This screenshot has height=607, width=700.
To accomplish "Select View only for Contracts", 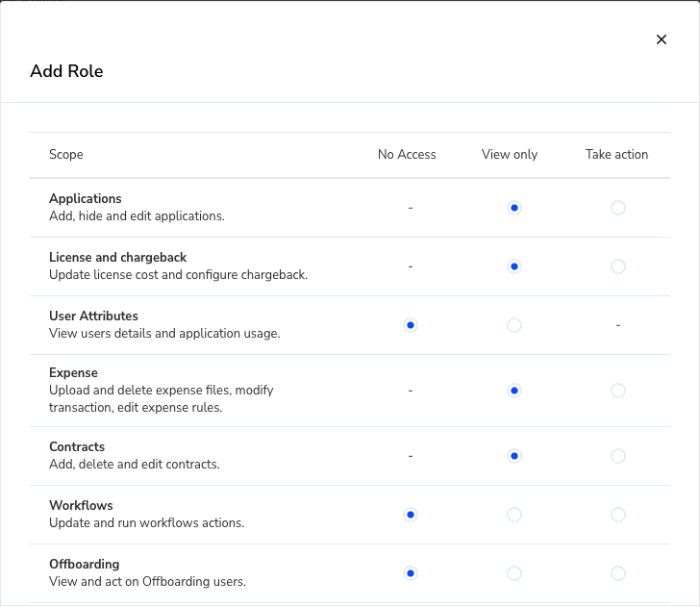I will pyautogui.click(x=514, y=456).
